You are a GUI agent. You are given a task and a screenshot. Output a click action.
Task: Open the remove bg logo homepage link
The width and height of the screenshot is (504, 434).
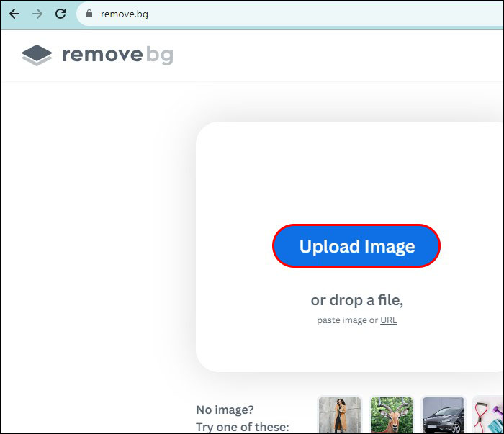click(97, 55)
